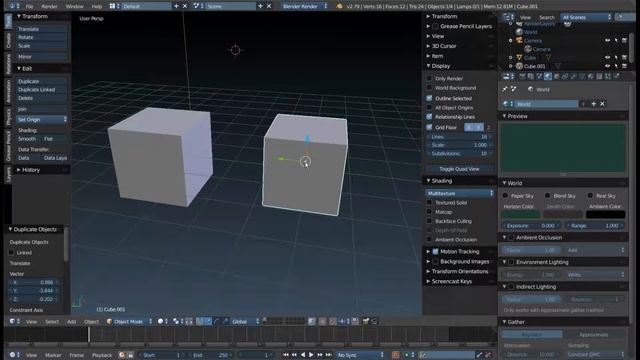Add a new screen layout with the plus button

tap(176, 6)
